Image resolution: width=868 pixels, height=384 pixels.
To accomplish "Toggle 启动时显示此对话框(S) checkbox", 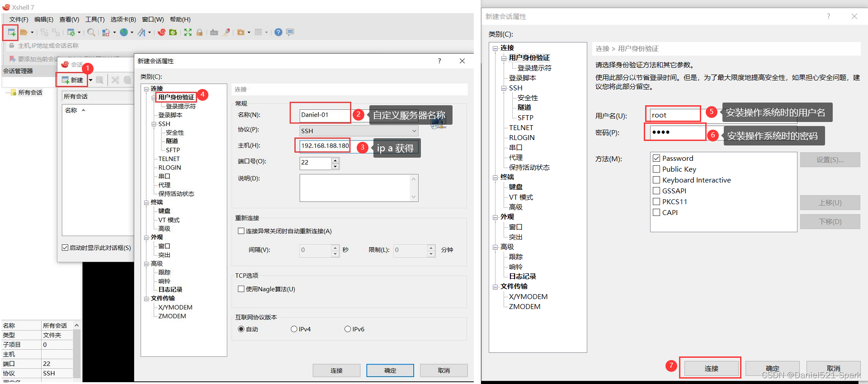I will [x=65, y=248].
